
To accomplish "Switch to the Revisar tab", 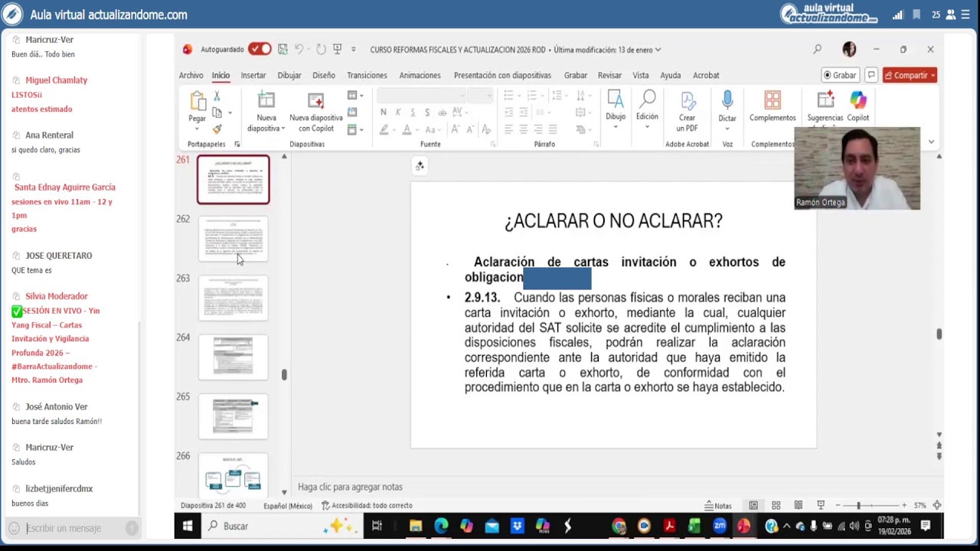I will pyautogui.click(x=609, y=75).
